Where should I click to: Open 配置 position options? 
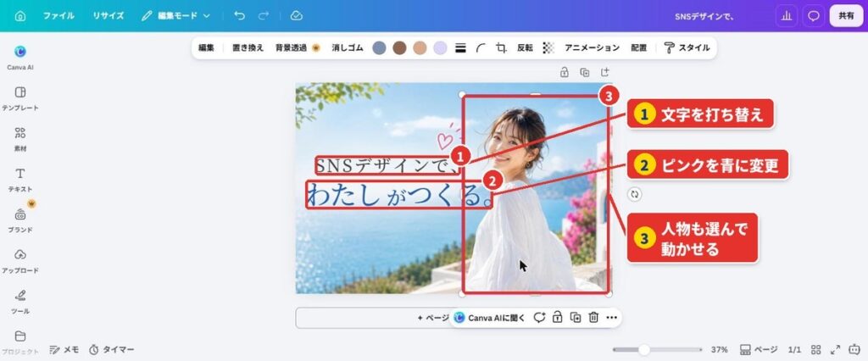pos(639,48)
